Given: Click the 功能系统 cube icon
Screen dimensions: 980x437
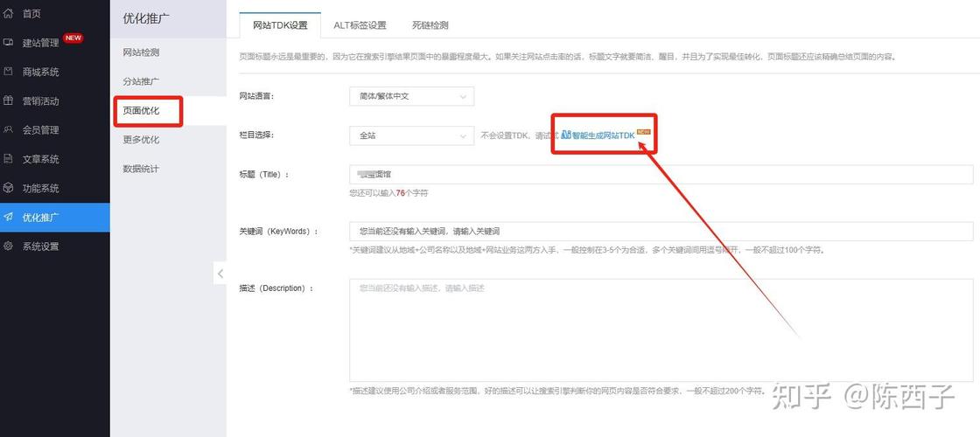Looking at the screenshot, I should [x=8, y=188].
